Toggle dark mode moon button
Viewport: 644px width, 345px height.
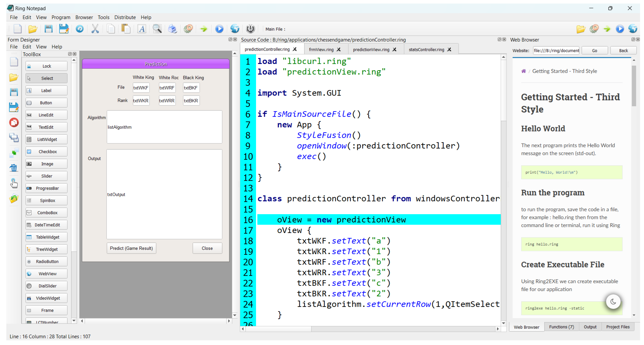pyautogui.click(x=613, y=301)
